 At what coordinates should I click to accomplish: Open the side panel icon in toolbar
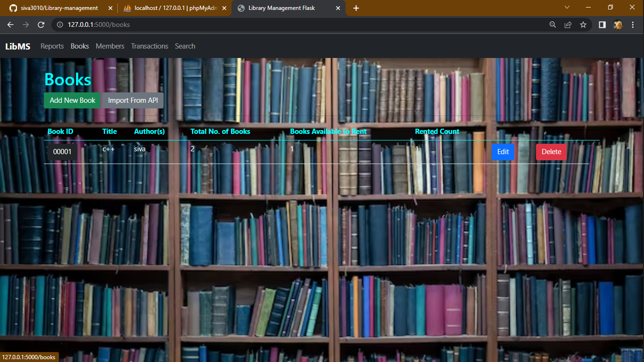pos(602,25)
